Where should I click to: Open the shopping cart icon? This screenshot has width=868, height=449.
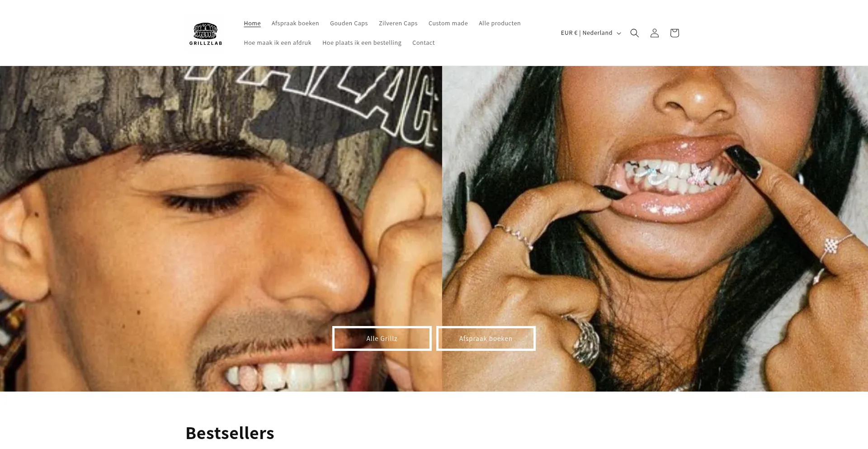pos(674,33)
